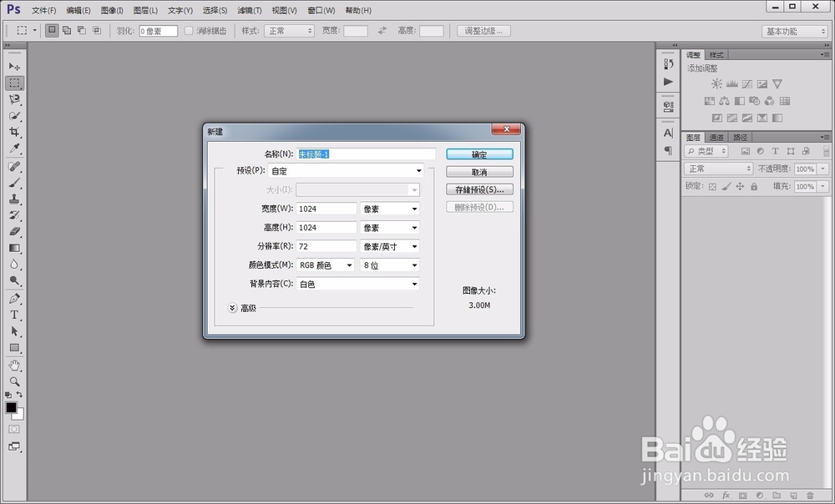Switch to the 通道 Channels tab
835x504 pixels.
(716, 136)
